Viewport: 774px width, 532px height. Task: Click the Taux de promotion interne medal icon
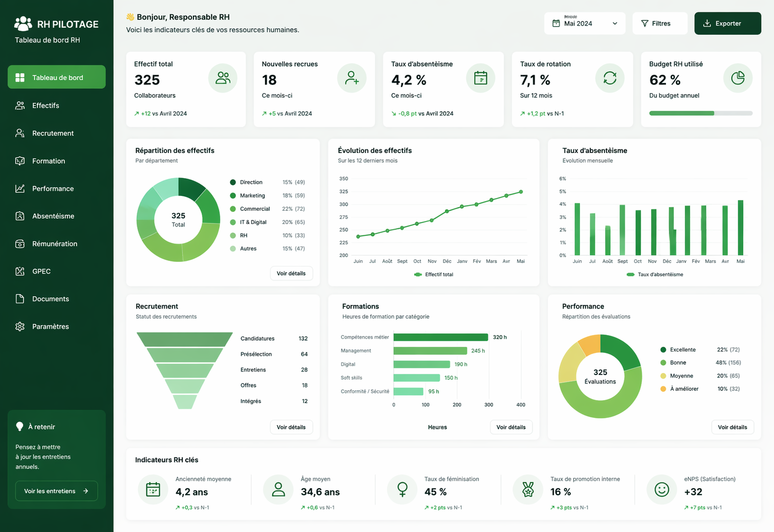click(528, 490)
